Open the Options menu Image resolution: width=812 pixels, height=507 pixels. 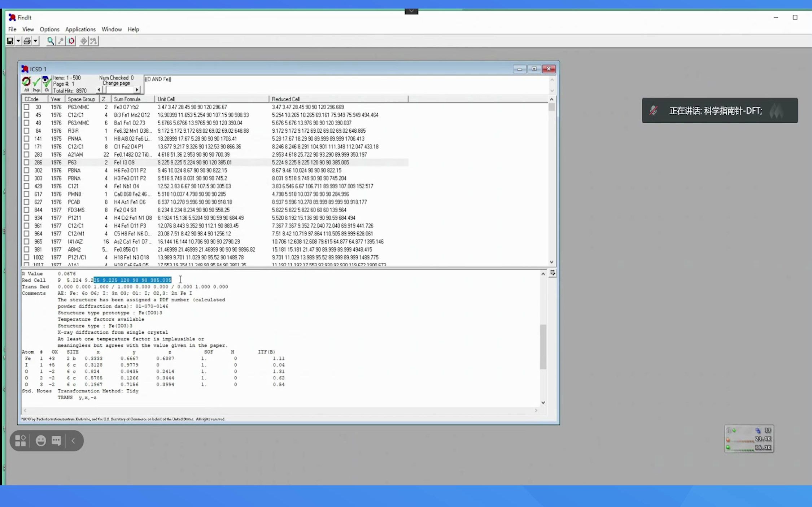49,29
